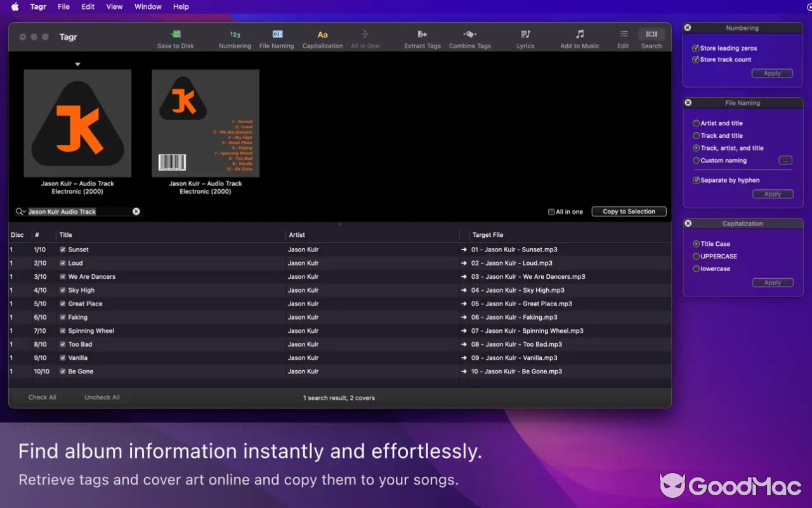
Task: Click the Combine Tags icon
Action: [x=469, y=35]
